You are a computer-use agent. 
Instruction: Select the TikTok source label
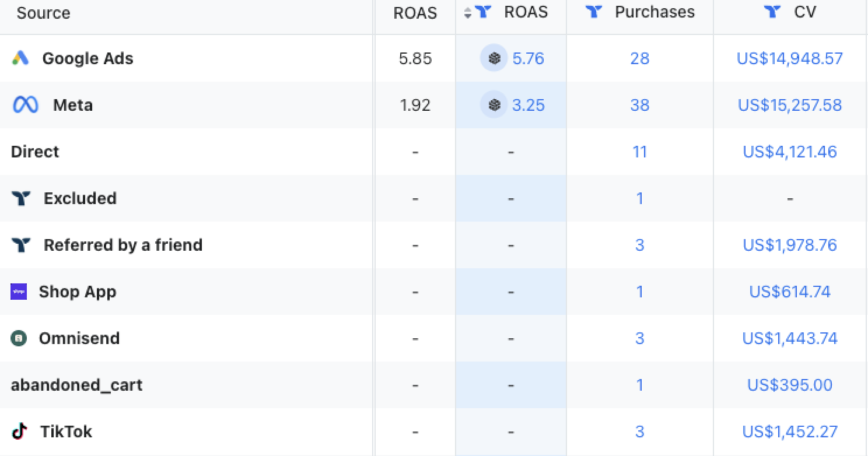(66, 432)
